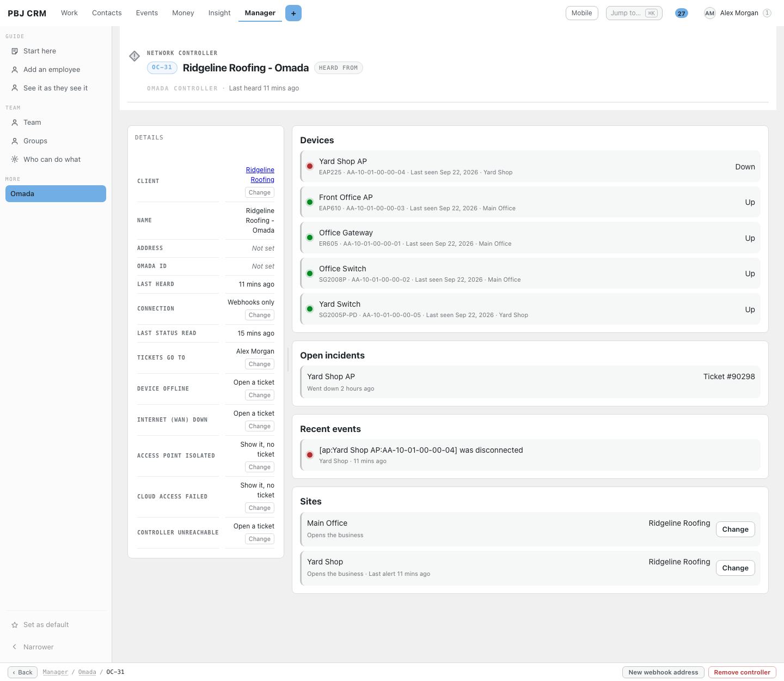Click the green status dot for Front Office AP
784x681 pixels.
[x=310, y=202]
